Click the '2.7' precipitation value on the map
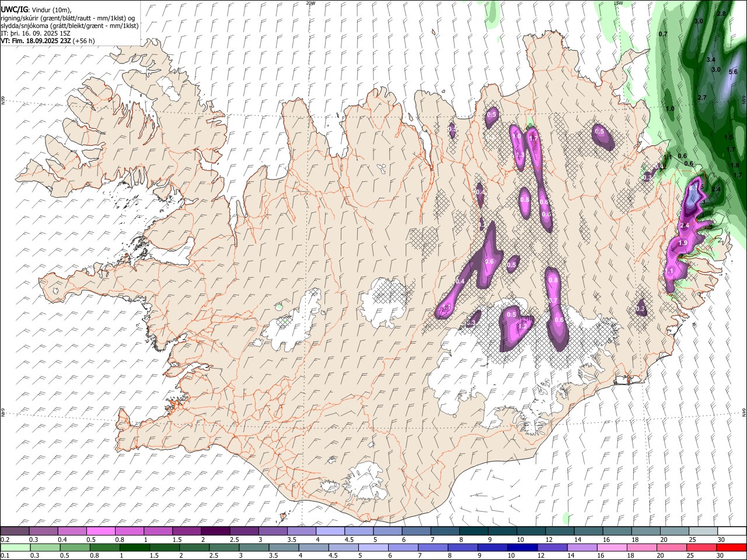 click(702, 97)
